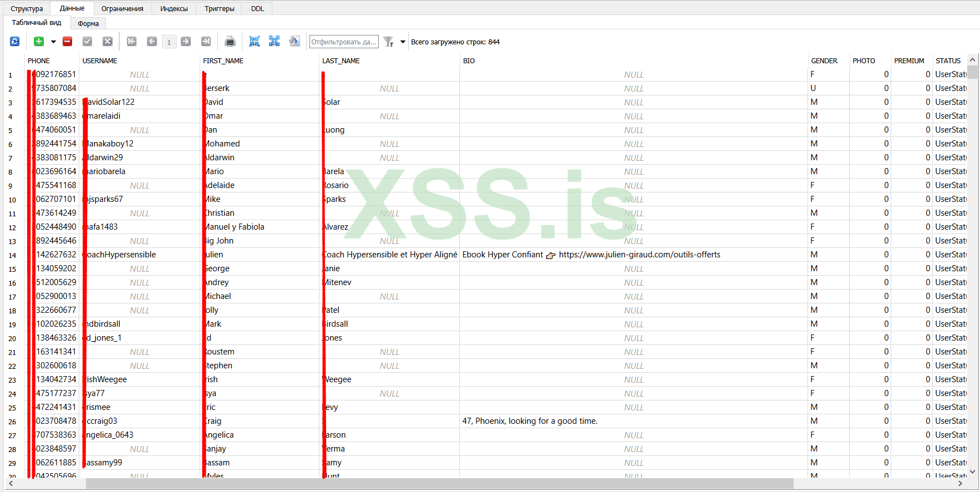The height and width of the screenshot is (492, 980).
Task: Show the DDL tab
Action: [257, 8]
